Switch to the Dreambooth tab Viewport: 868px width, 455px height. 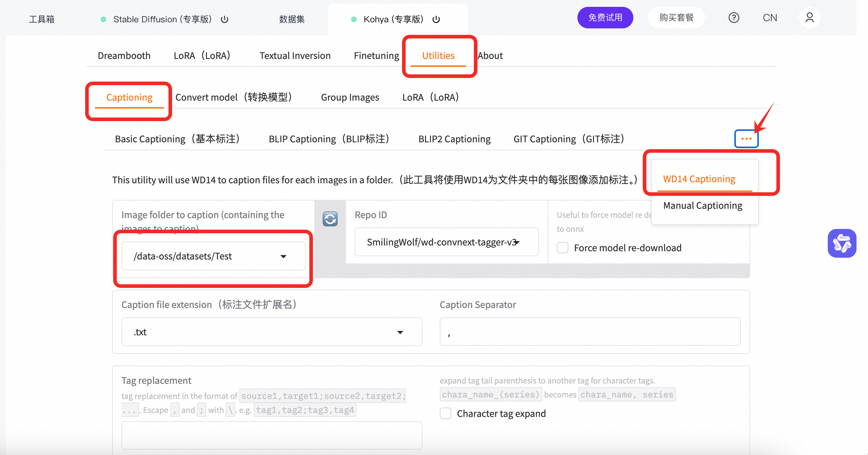click(124, 56)
